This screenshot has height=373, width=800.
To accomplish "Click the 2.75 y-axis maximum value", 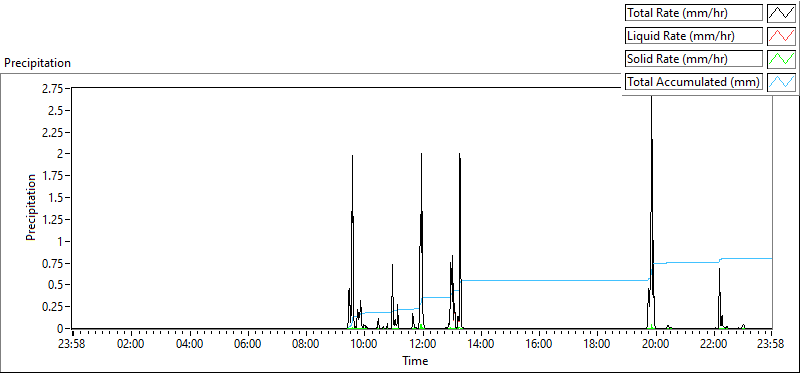I will point(53,89).
